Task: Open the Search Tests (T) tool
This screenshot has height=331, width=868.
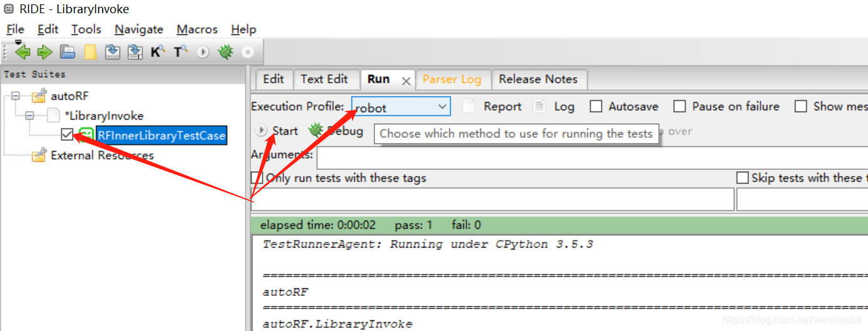Action: [x=180, y=52]
